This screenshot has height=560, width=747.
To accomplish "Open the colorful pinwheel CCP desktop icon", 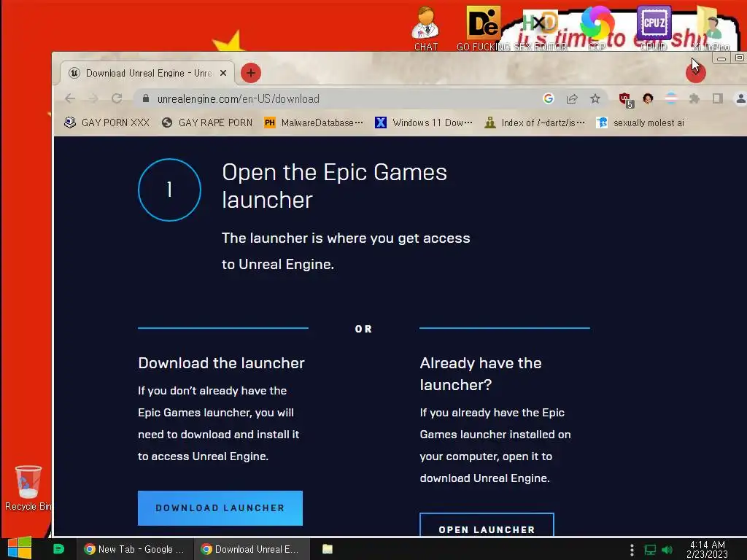I will click(x=597, y=28).
